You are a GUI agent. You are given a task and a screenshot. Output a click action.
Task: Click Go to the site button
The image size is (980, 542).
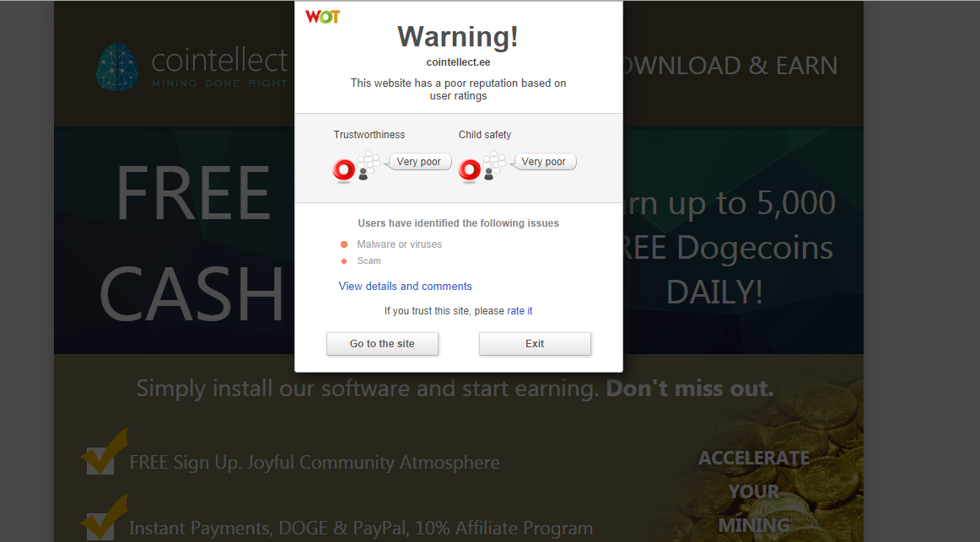[382, 343]
